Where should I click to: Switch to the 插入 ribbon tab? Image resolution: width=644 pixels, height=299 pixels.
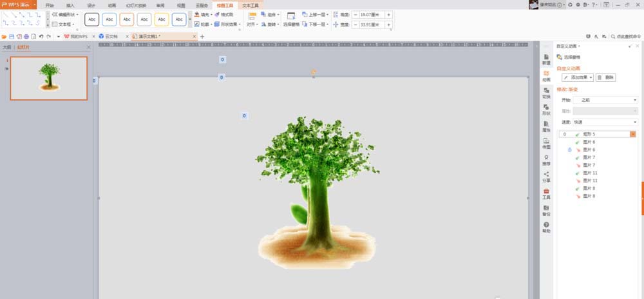(70, 5)
